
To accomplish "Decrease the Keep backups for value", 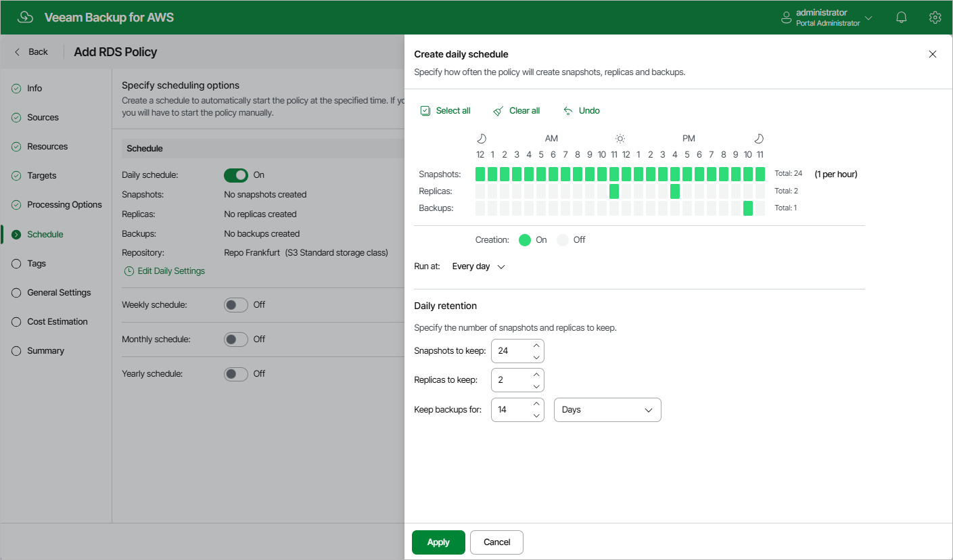I will (x=536, y=415).
